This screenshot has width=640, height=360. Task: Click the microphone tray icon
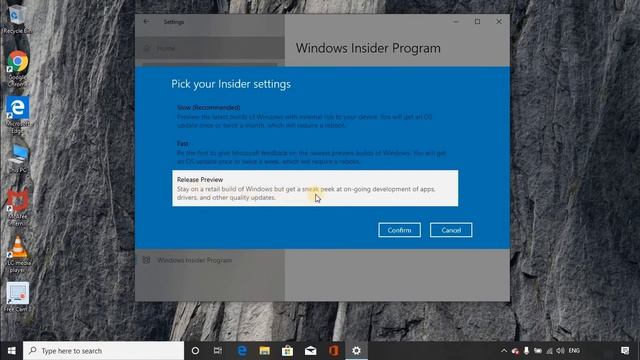527,351
